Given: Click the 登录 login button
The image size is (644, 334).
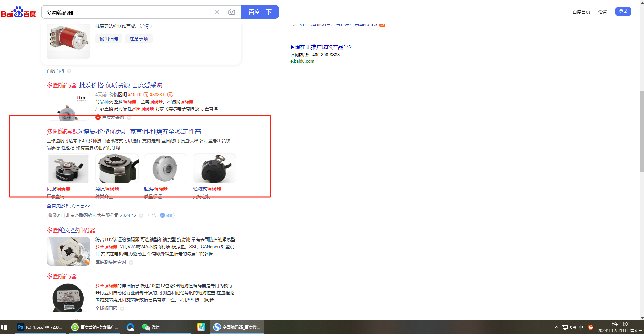Looking at the screenshot, I should pos(623,12).
